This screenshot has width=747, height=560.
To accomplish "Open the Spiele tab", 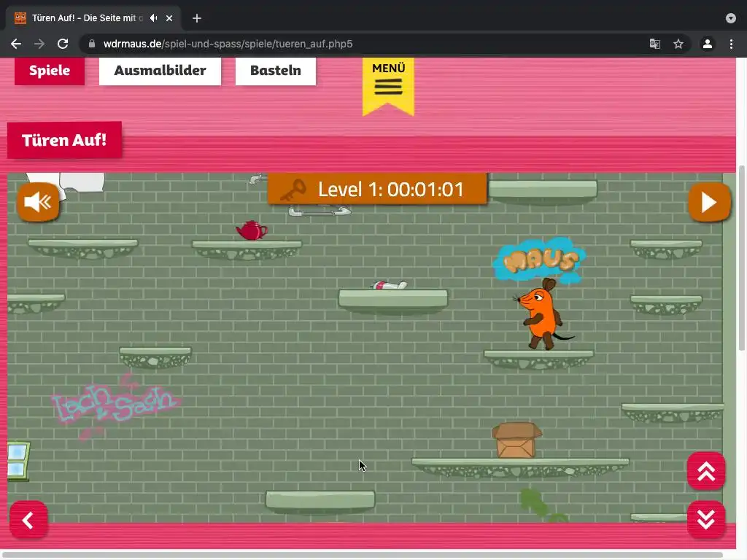I will click(x=50, y=71).
